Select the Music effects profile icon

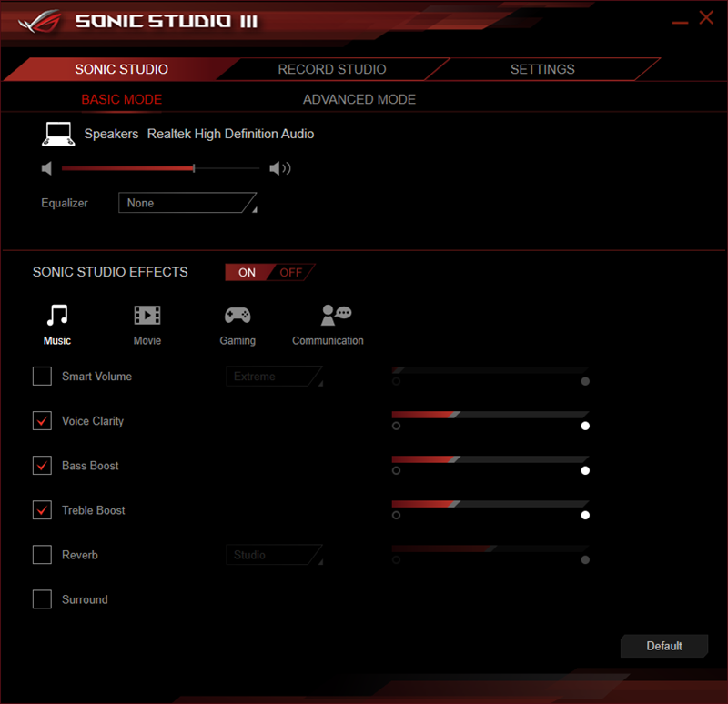pos(57,316)
